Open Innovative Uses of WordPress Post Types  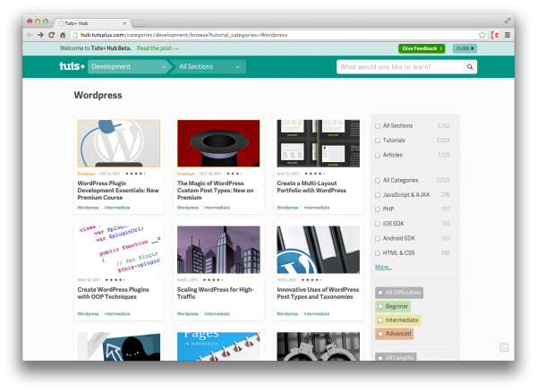(318, 293)
